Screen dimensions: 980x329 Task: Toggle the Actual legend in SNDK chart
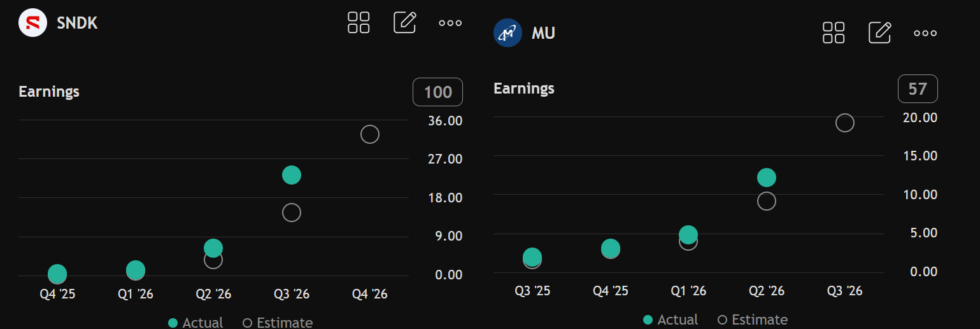pyautogui.click(x=195, y=323)
